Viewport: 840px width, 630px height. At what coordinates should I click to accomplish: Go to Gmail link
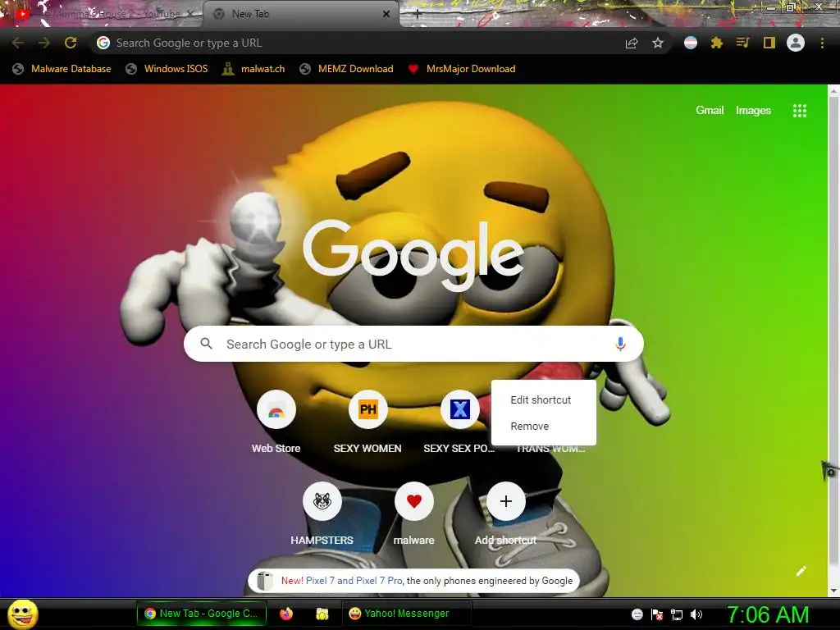pos(710,111)
